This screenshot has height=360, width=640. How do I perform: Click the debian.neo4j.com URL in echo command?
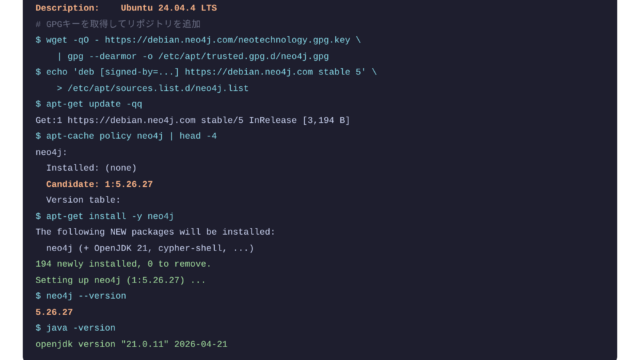coord(249,72)
